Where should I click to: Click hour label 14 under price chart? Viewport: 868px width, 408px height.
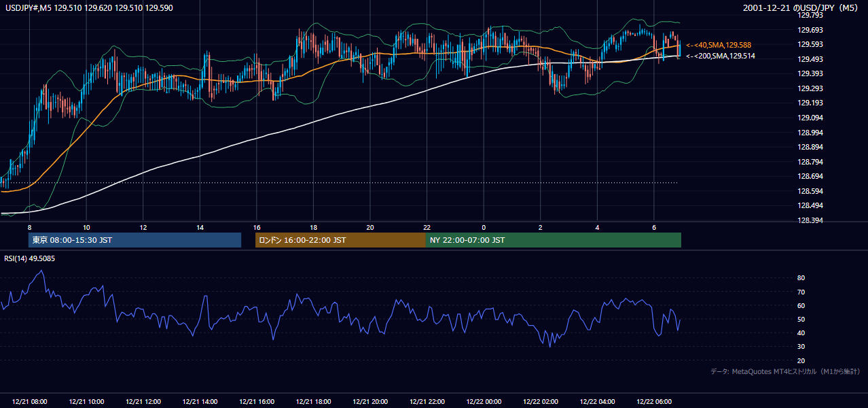200,227
